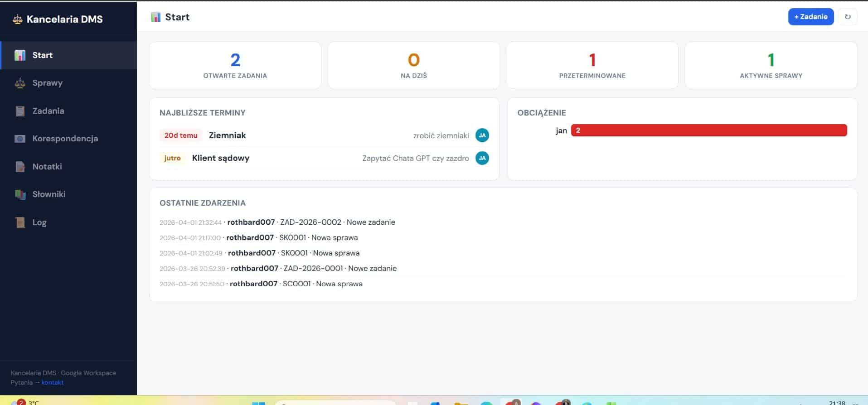Go to the Sprawy section

tap(68, 83)
